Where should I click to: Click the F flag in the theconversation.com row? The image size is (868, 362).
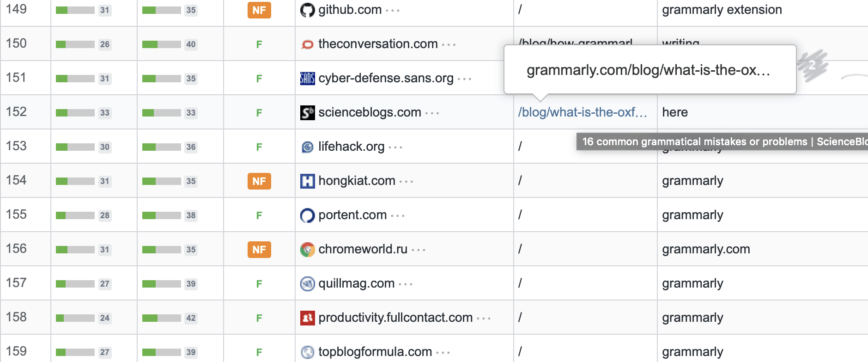(x=259, y=44)
